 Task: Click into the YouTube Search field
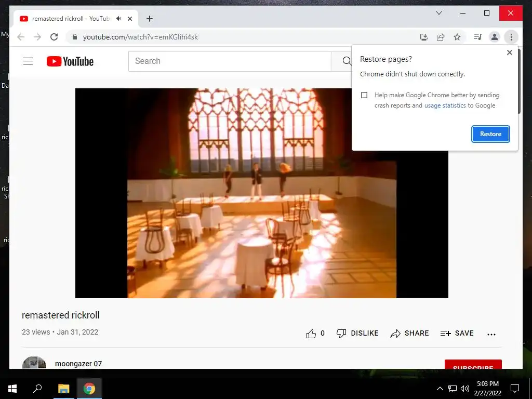click(x=229, y=61)
